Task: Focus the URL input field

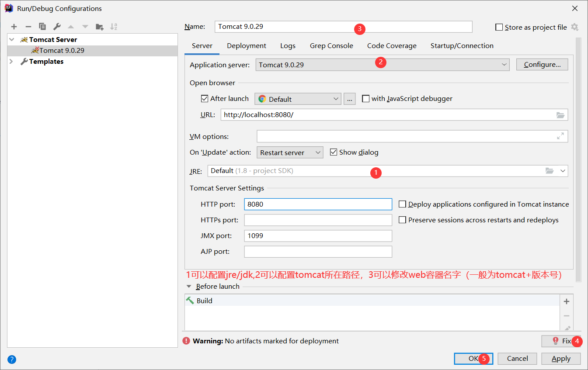Action: [394, 115]
